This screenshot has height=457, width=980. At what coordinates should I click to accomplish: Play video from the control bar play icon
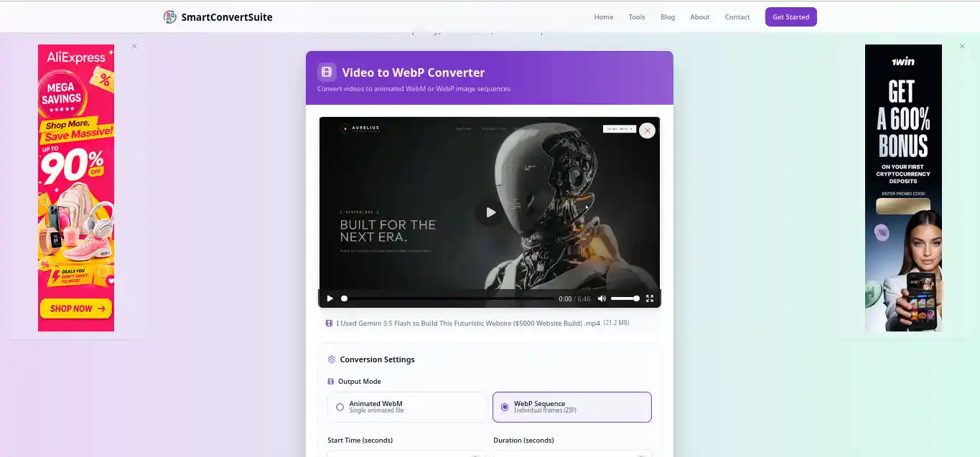pyautogui.click(x=330, y=298)
